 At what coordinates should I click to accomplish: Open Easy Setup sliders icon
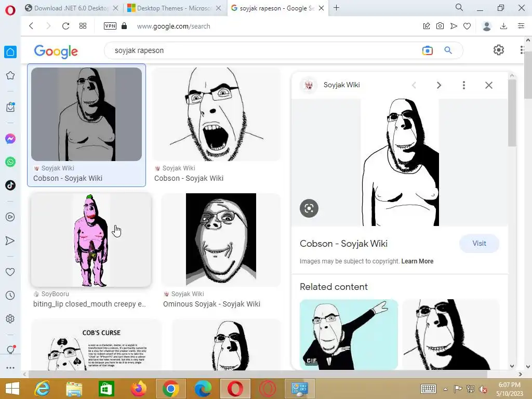[521, 26]
